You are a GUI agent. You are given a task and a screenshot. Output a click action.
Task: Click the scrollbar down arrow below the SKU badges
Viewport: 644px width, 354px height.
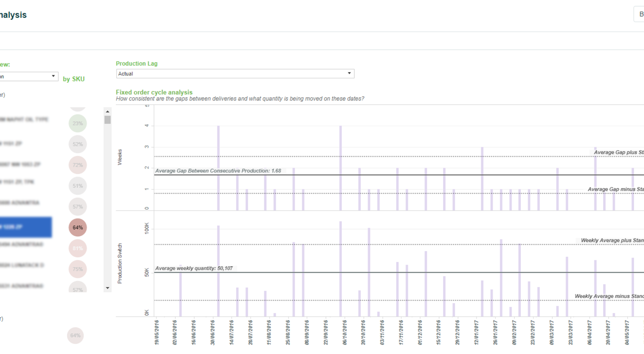[x=107, y=287]
